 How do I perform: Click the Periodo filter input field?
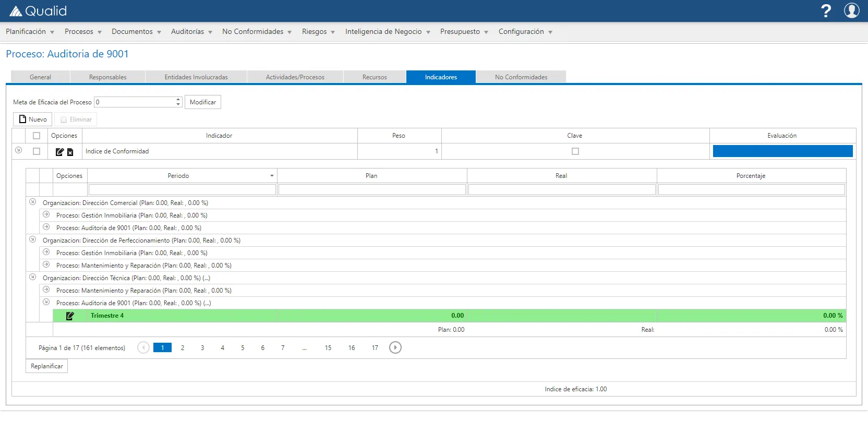182,190
